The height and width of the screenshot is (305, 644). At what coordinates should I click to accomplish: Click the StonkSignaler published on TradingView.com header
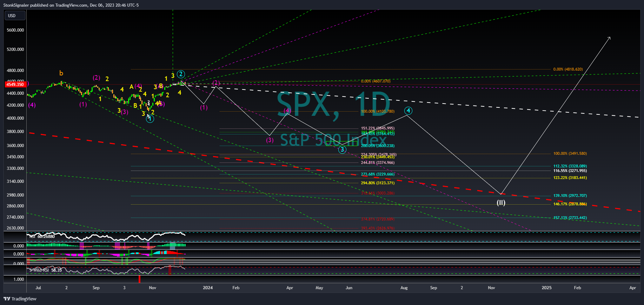[x=71, y=5]
